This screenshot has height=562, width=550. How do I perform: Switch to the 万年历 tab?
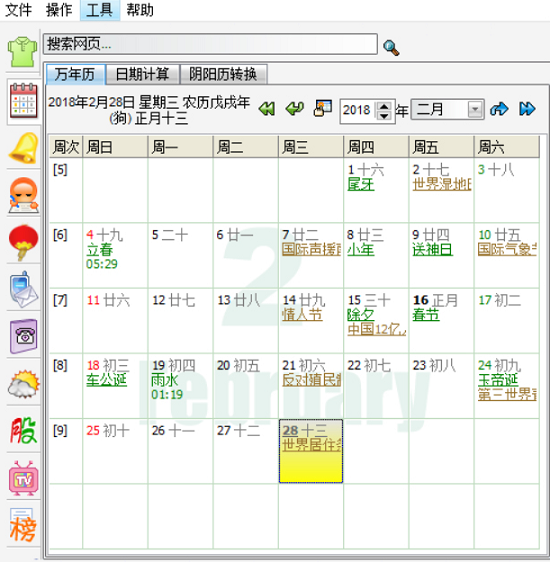(x=75, y=75)
